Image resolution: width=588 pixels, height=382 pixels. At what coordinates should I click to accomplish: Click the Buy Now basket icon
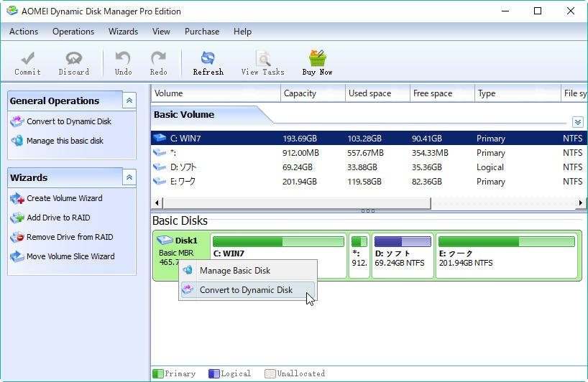(x=317, y=58)
